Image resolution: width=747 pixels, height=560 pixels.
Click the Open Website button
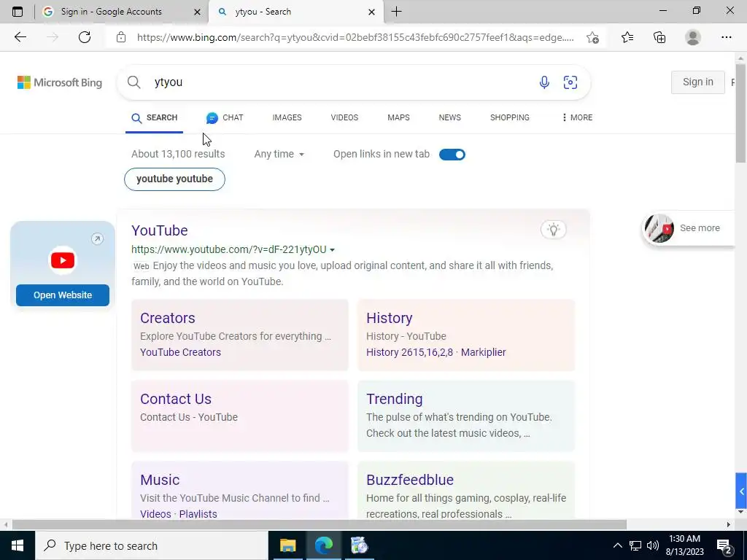[x=63, y=295]
